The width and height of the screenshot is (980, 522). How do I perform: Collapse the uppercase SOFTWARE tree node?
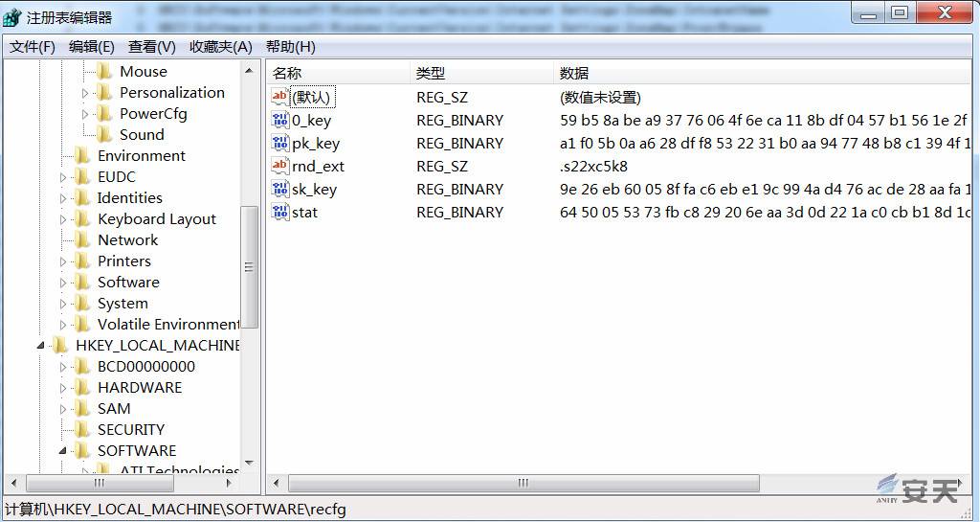tap(62, 451)
